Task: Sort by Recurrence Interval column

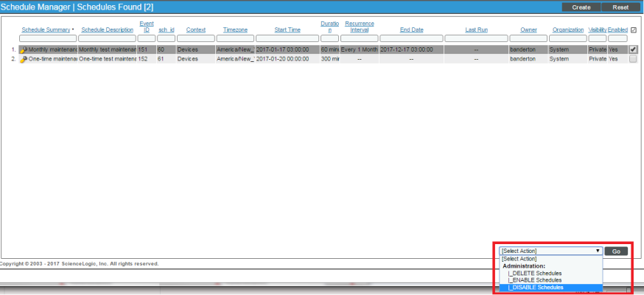Action: click(359, 27)
